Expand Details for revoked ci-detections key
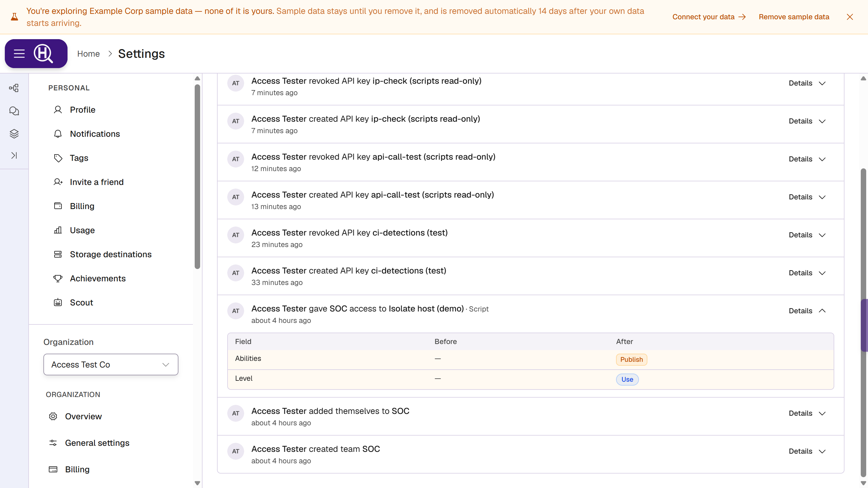Image resolution: width=868 pixels, height=488 pixels. [x=807, y=235]
